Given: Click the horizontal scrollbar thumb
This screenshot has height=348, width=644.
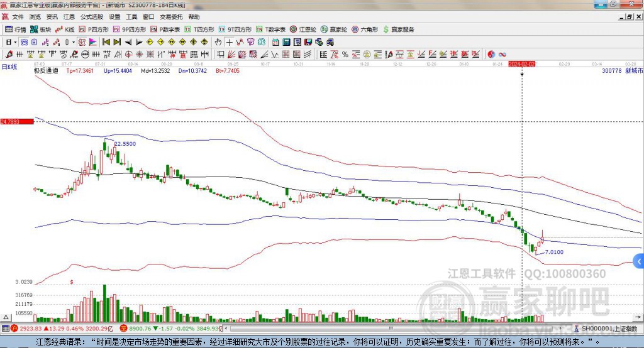Looking at the screenshot, I should (x=391, y=329).
